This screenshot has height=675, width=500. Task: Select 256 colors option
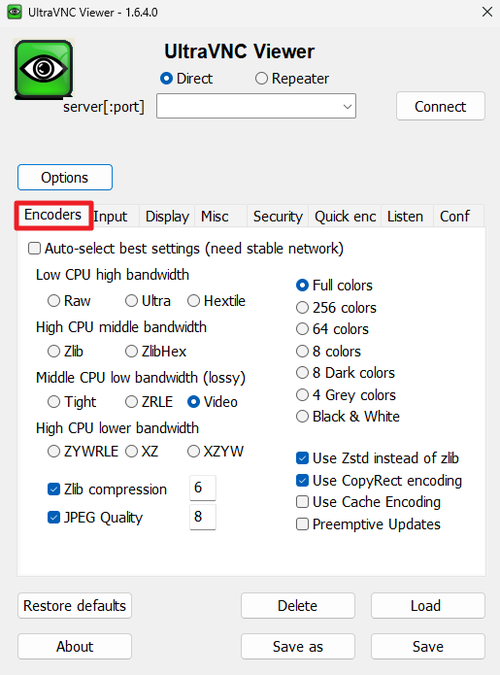pos(302,308)
